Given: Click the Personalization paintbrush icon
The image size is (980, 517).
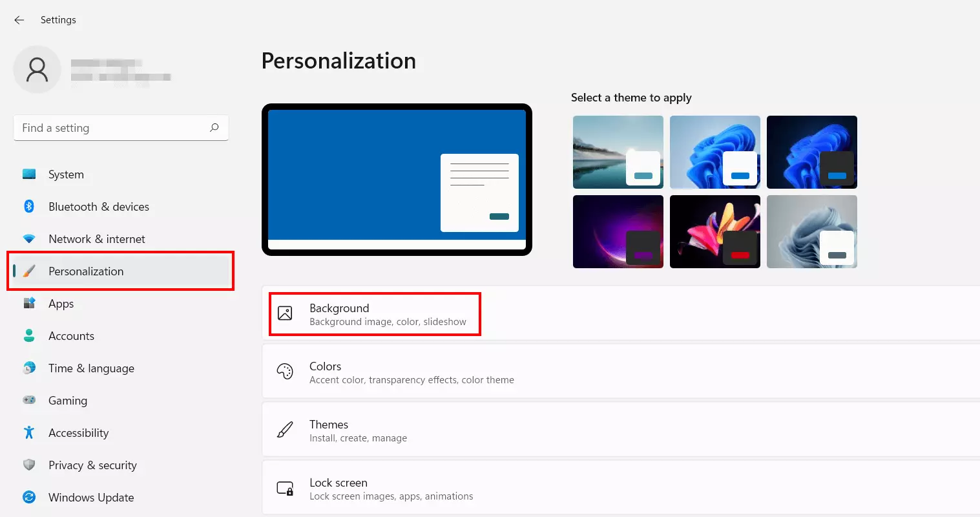Looking at the screenshot, I should pos(29,271).
